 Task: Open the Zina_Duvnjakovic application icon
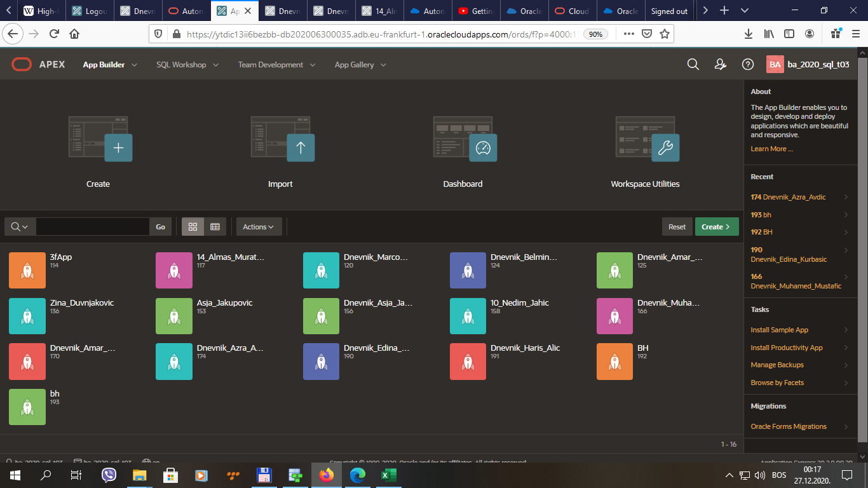click(27, 316)
